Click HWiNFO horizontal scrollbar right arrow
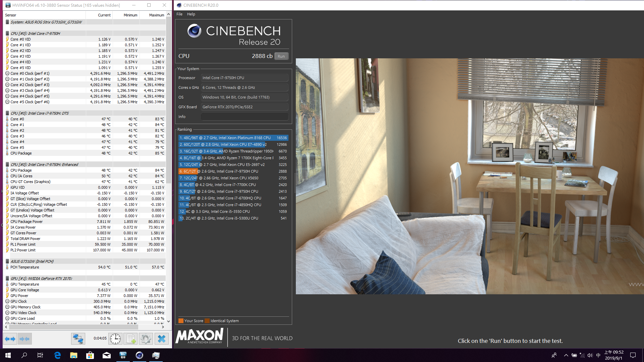The width and height of the screenshot is (644, 362). coord(163,327)
